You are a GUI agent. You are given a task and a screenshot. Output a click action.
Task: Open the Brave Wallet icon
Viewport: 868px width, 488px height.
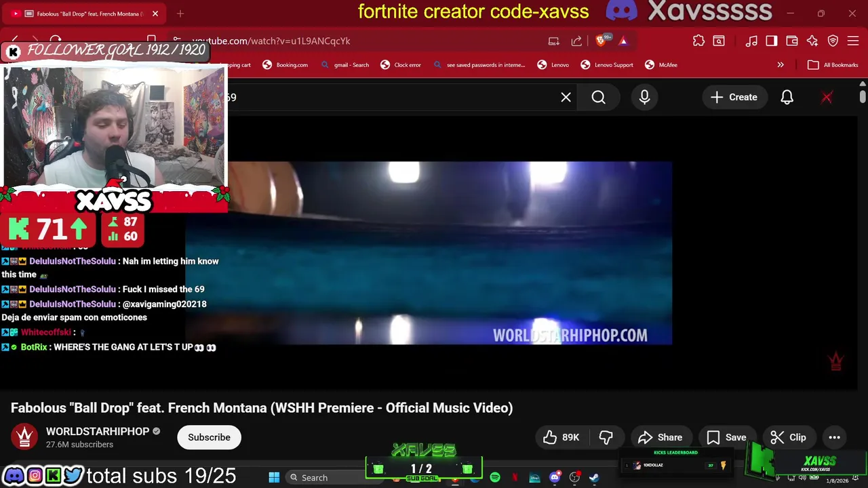point(792,41)
